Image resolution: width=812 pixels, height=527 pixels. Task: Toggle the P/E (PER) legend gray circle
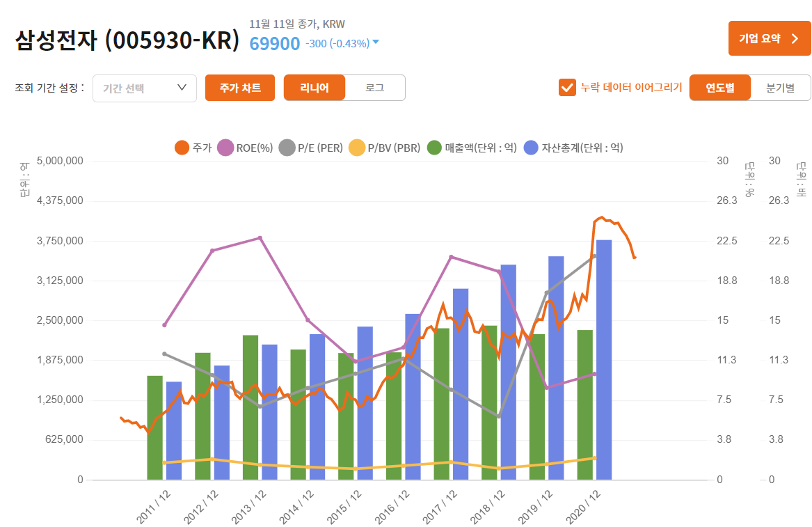pyautogui.click(x=287, y=148)
